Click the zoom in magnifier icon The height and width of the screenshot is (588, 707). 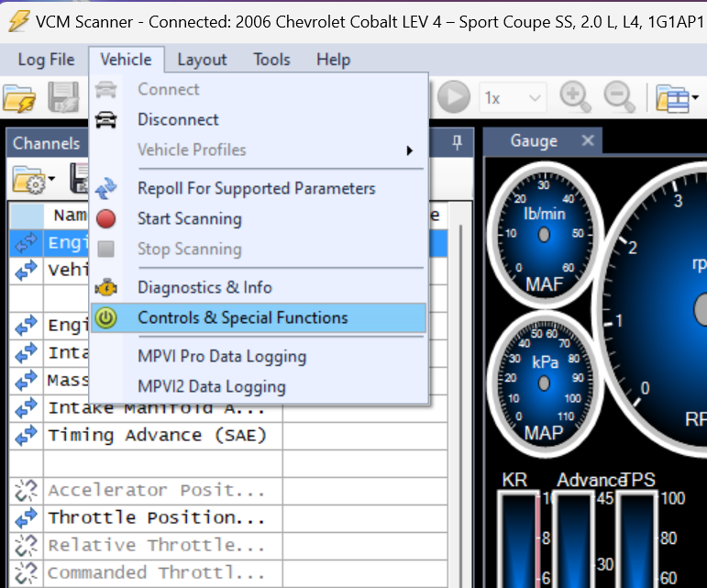(575, 96)
